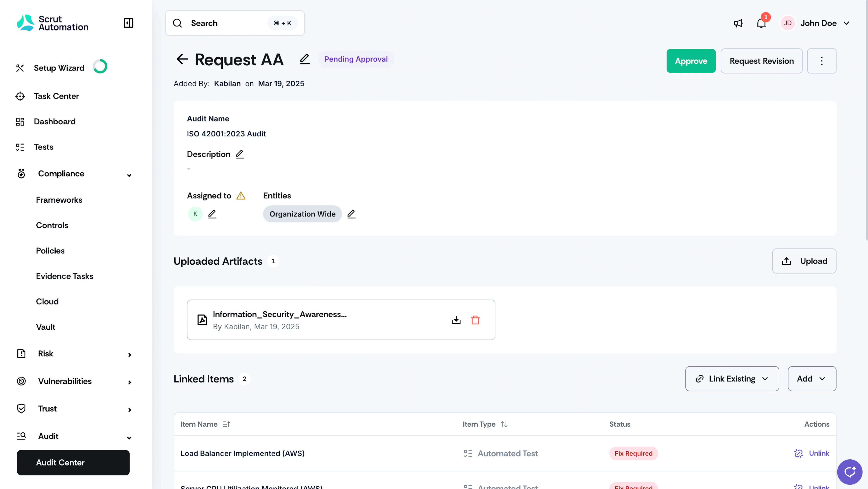Click the Assigned to warning icon

coord(241,196)
